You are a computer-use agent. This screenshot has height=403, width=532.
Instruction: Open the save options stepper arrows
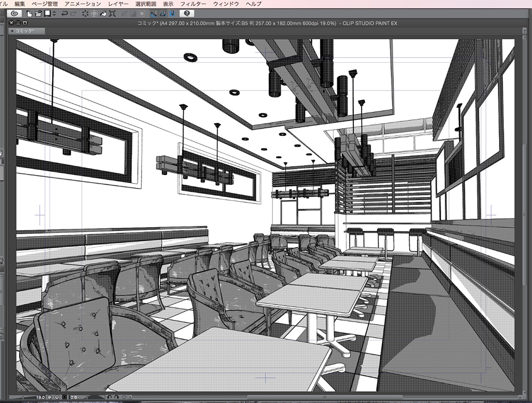54,14
